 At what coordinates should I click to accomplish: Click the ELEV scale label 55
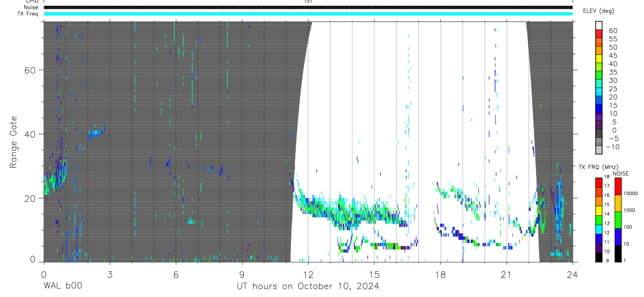pos(613,39)
